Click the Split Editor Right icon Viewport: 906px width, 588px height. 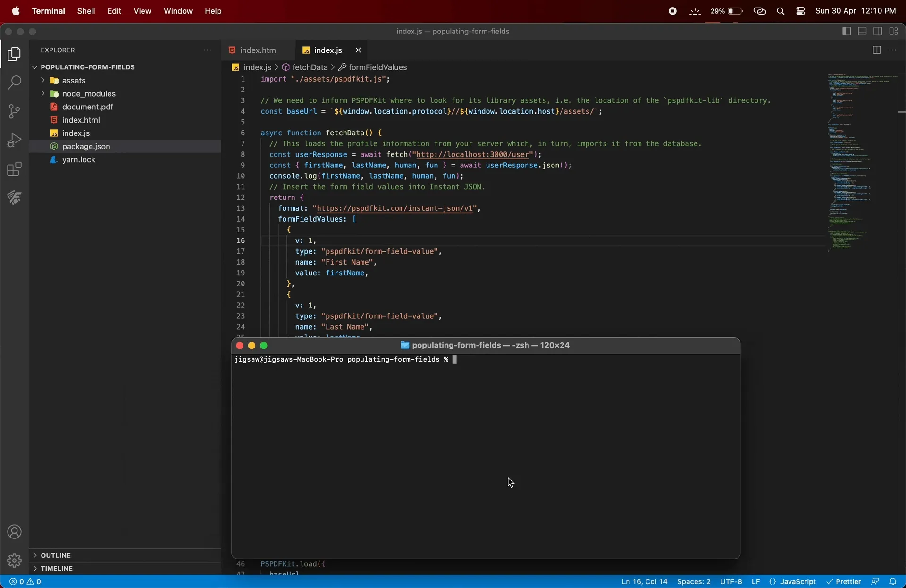pos(877,50)
